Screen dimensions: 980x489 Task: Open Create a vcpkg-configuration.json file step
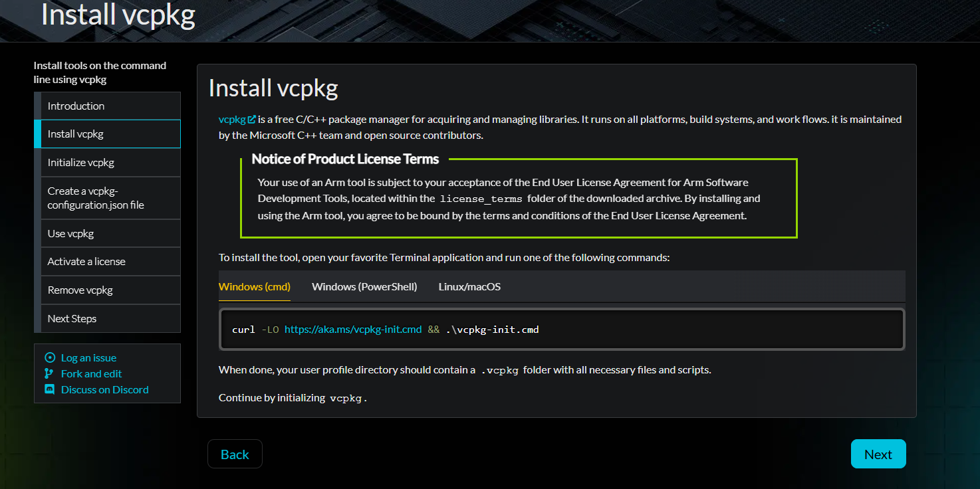click(96, 198)
